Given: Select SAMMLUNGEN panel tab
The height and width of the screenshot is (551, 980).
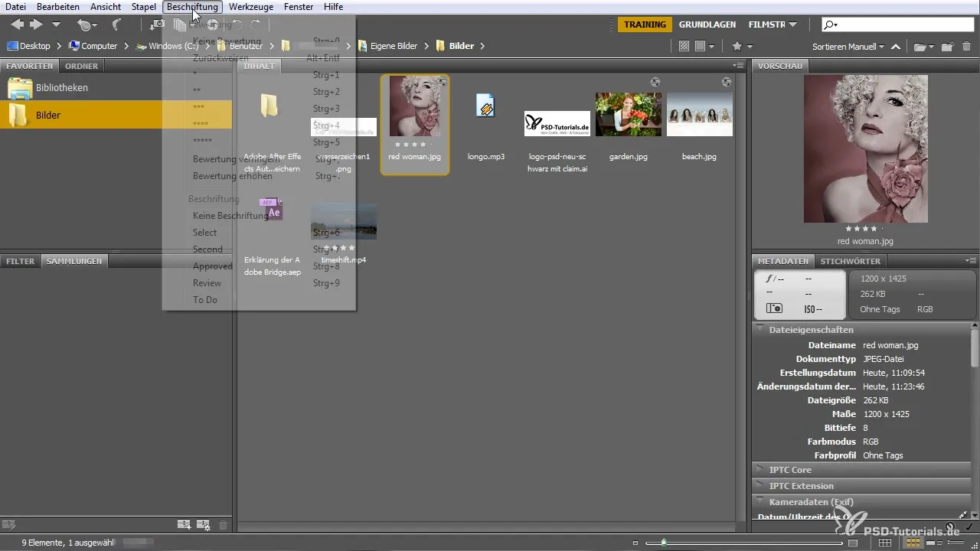Looking at the screenshot, I should pos(74,261).
